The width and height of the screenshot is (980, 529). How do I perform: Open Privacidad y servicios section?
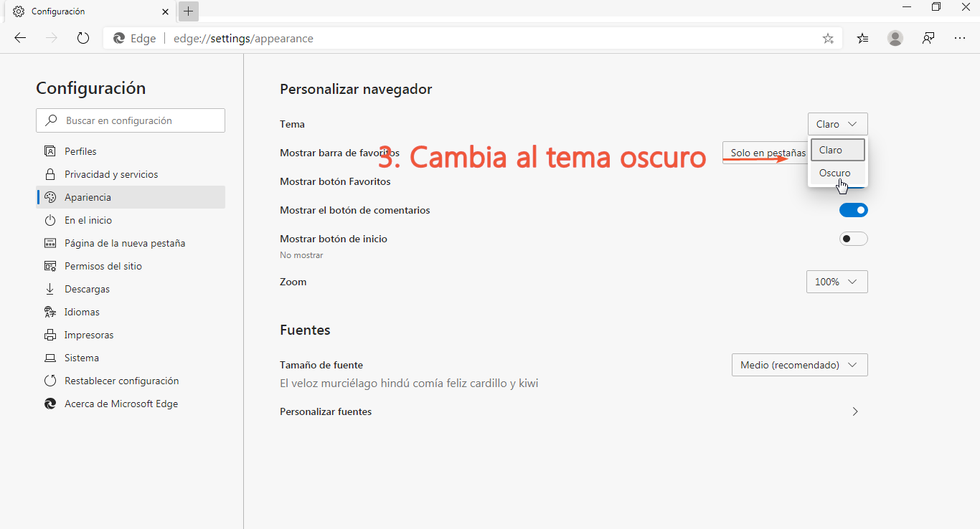[131, 174]
